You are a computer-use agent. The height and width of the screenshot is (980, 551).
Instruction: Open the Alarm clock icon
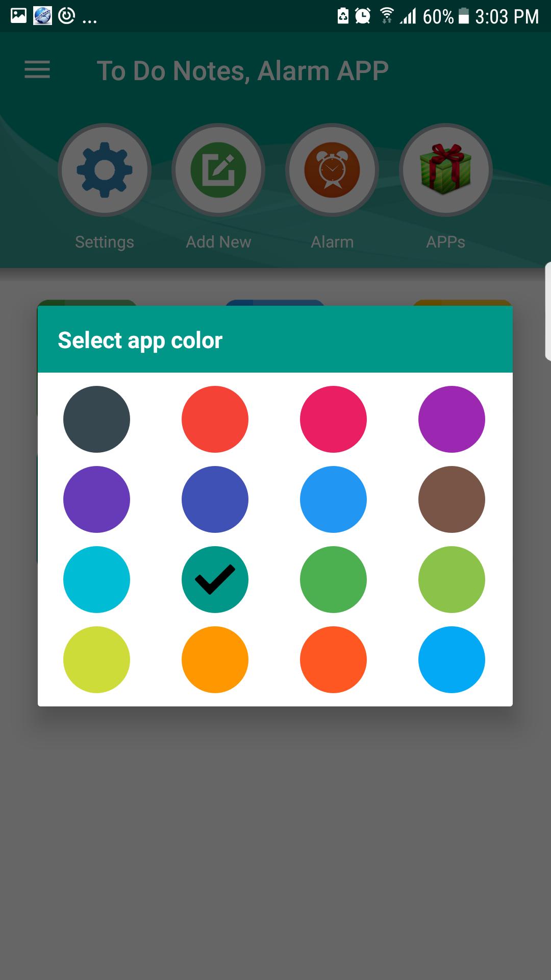[332, 170]
